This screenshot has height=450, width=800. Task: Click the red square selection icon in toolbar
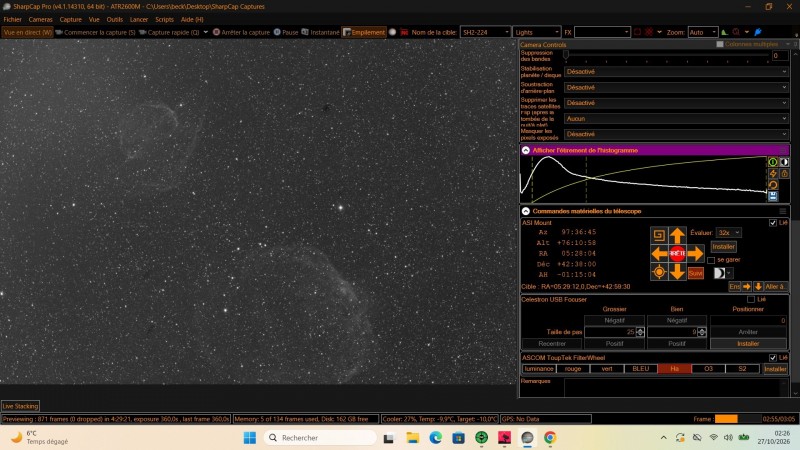[x=637, y=32]
